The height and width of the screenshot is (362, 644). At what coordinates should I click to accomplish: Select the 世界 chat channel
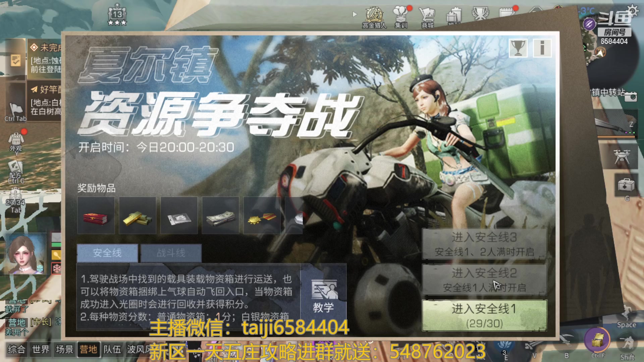[41, 350]
